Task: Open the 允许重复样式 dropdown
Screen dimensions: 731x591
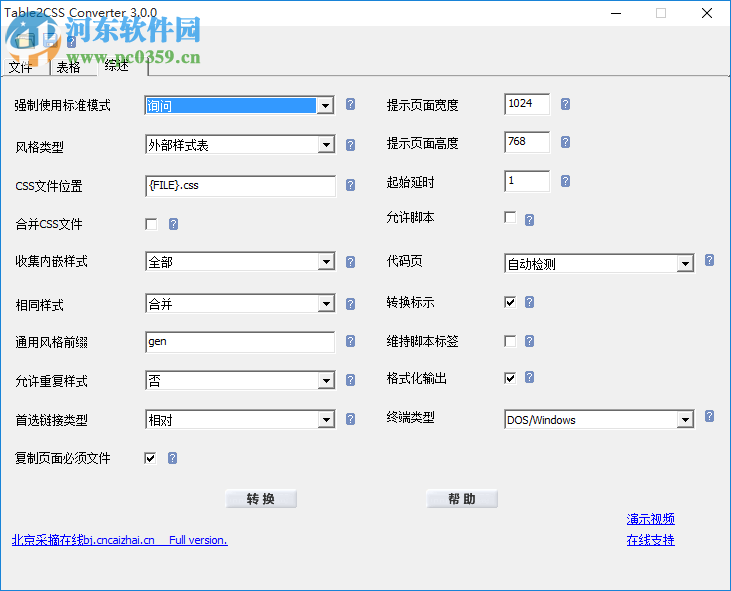Action: click(326, 380)
